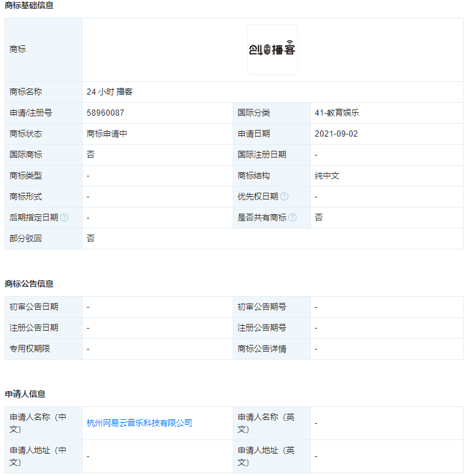Viewport: 469px width, 476px height.
Task: Click the 商标名称 label cell
Action: [43, 92]
